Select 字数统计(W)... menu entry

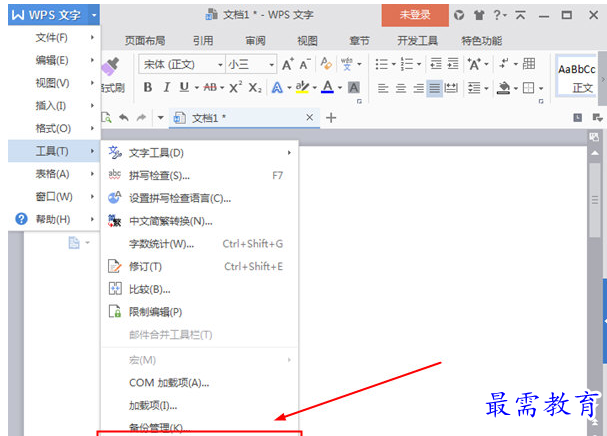(x=199, y=244)
